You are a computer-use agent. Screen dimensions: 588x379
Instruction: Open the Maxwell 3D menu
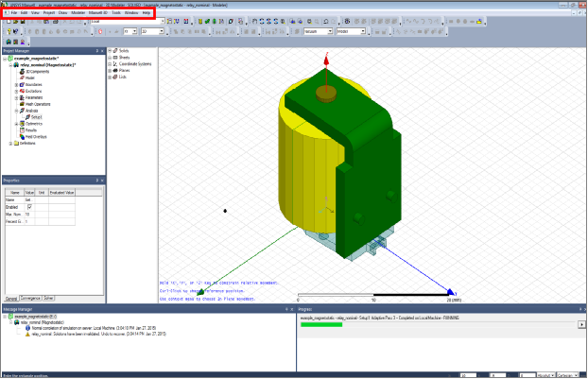98,12
